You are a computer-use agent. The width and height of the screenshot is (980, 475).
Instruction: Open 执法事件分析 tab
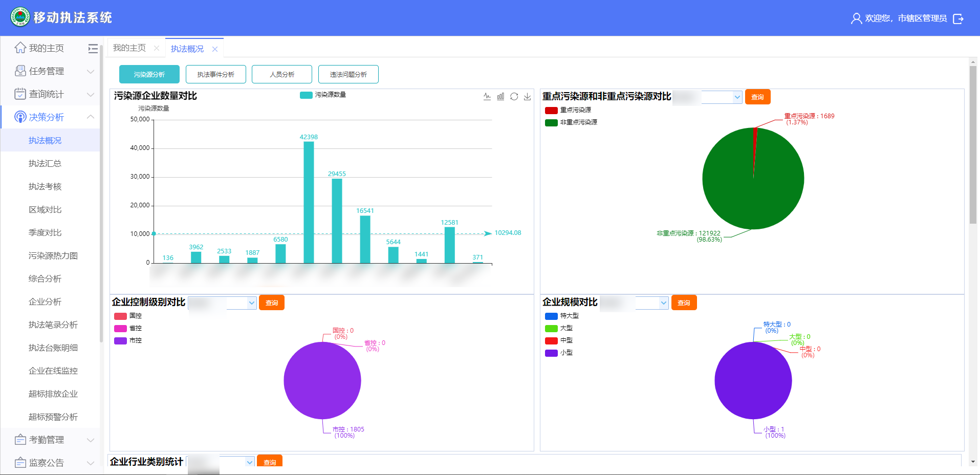(216, 74)
